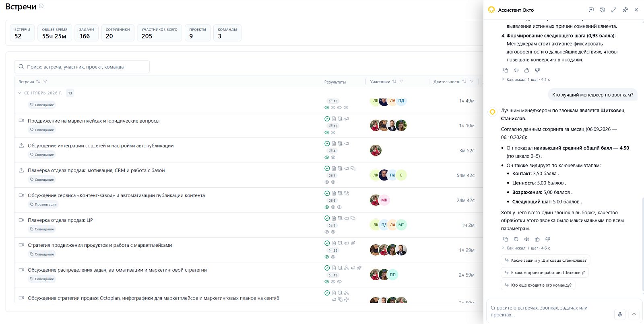Select the Сотрудники 20 stat card
The height and width of the screenshot is (324, 644).
coord(118,33)
